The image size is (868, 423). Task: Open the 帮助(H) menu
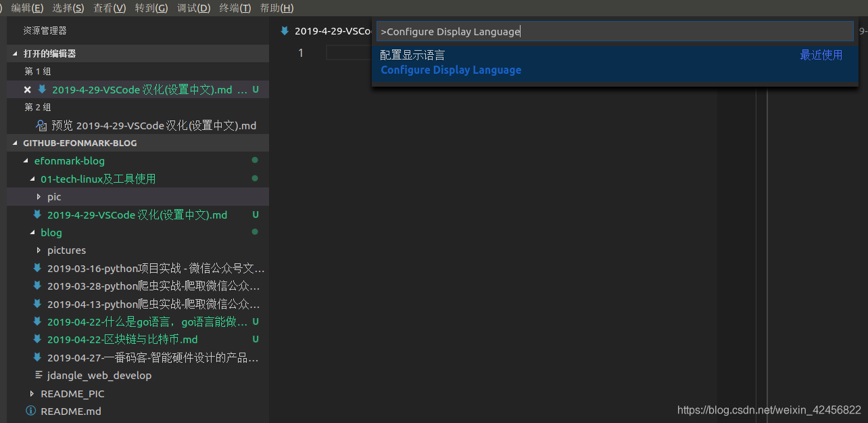[x=276, y=8]
